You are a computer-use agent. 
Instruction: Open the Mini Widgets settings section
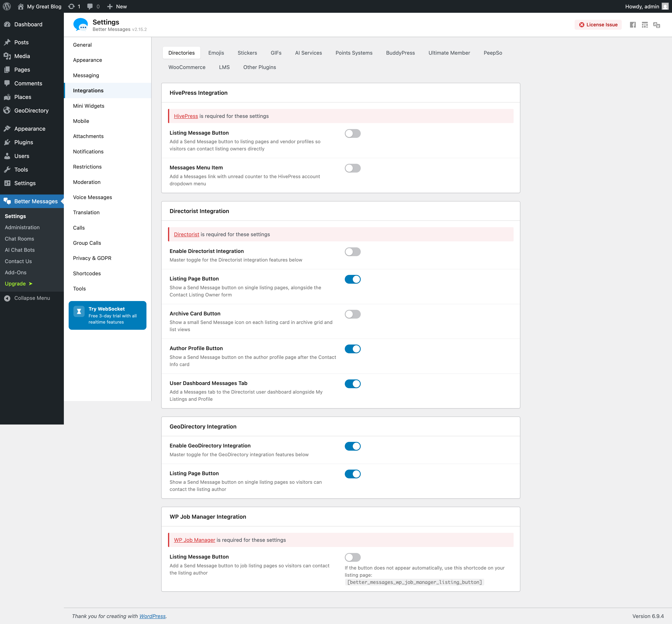coord(107,106)
